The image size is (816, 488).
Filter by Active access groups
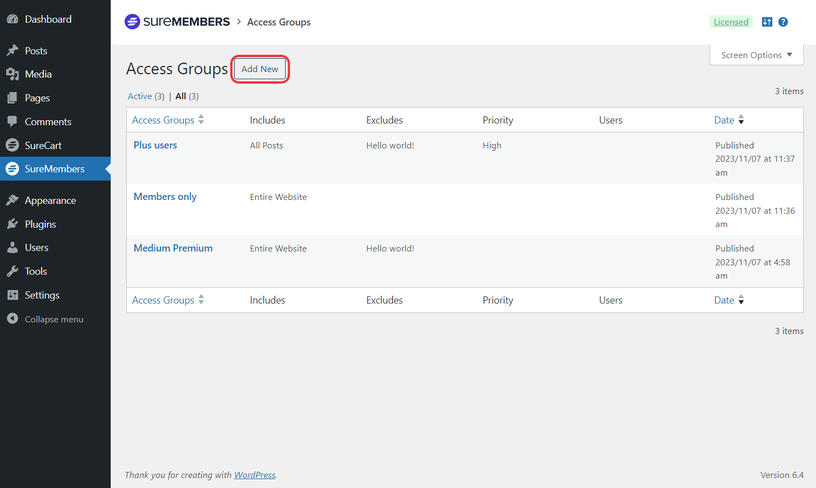coord(139,96)
